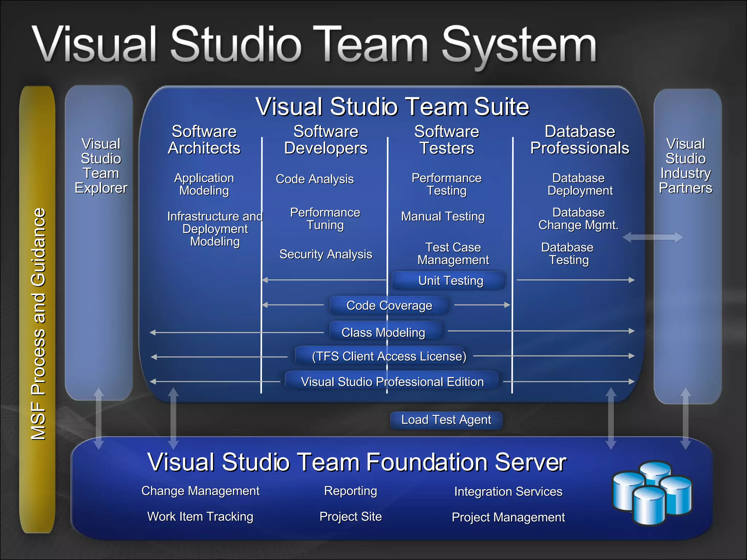Click the Work Item Tracking text
747x560 pixels.
pos(200,517)
